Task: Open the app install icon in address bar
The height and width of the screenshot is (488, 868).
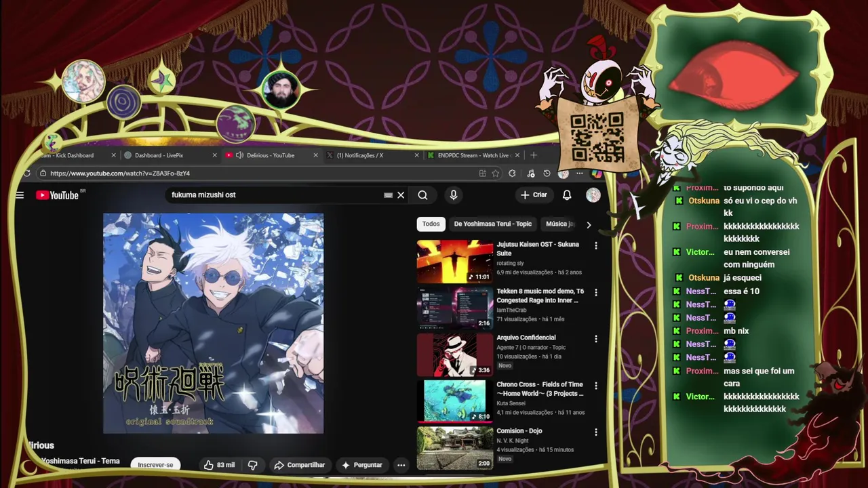Action: 483,174
